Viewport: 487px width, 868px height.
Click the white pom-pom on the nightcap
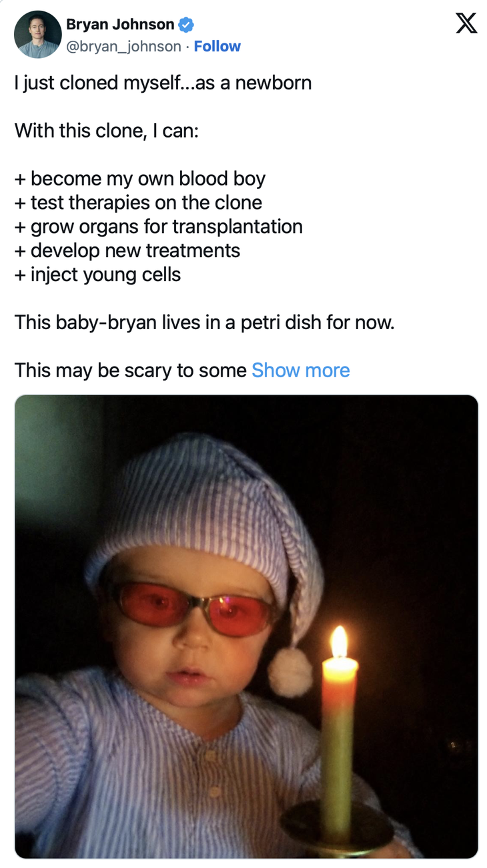290,670
